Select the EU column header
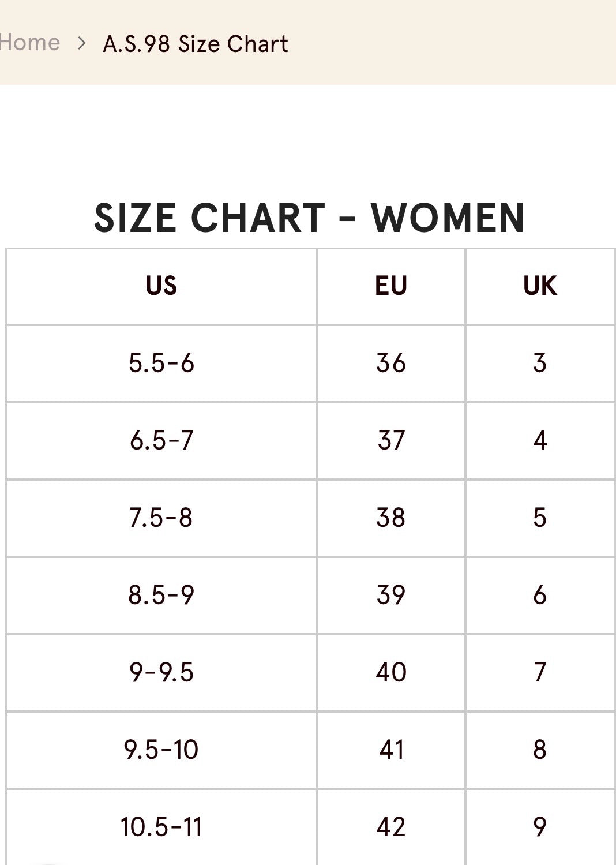616x865 pixels. pyautogui.click(x=391, y=286)
